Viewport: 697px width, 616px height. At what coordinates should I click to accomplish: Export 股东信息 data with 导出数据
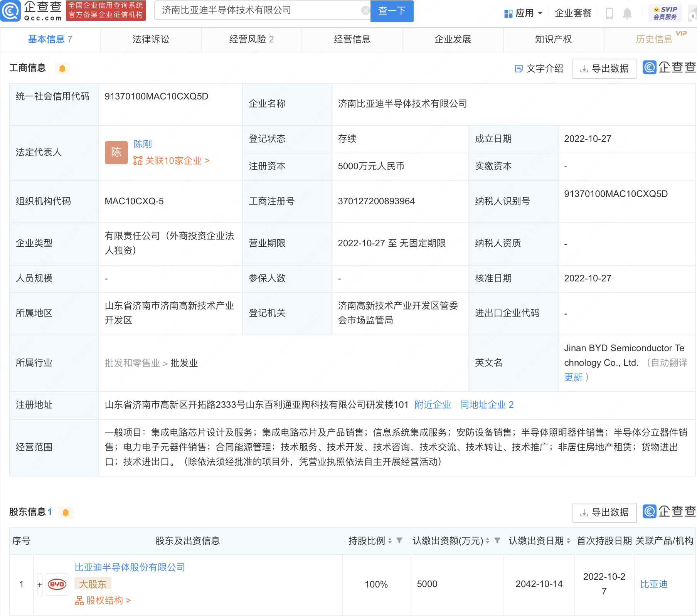604,512
